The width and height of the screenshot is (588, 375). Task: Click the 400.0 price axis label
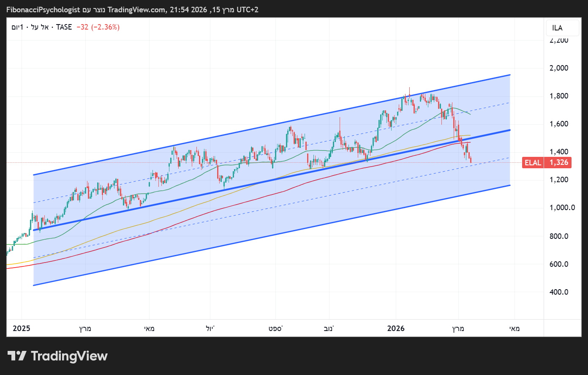coord(559,292)
